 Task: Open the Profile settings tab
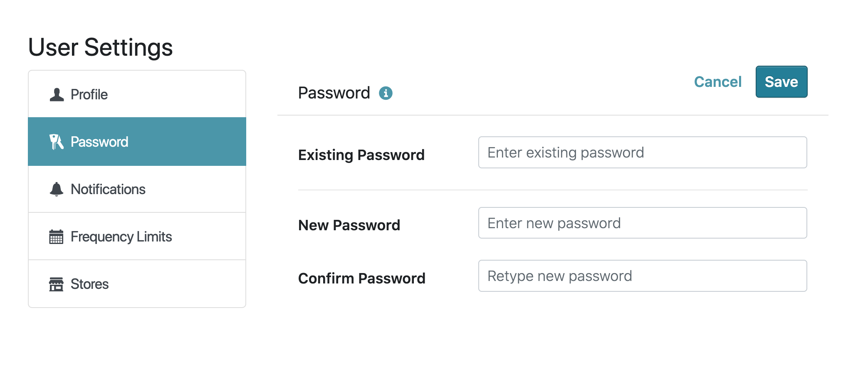[137, 94]
